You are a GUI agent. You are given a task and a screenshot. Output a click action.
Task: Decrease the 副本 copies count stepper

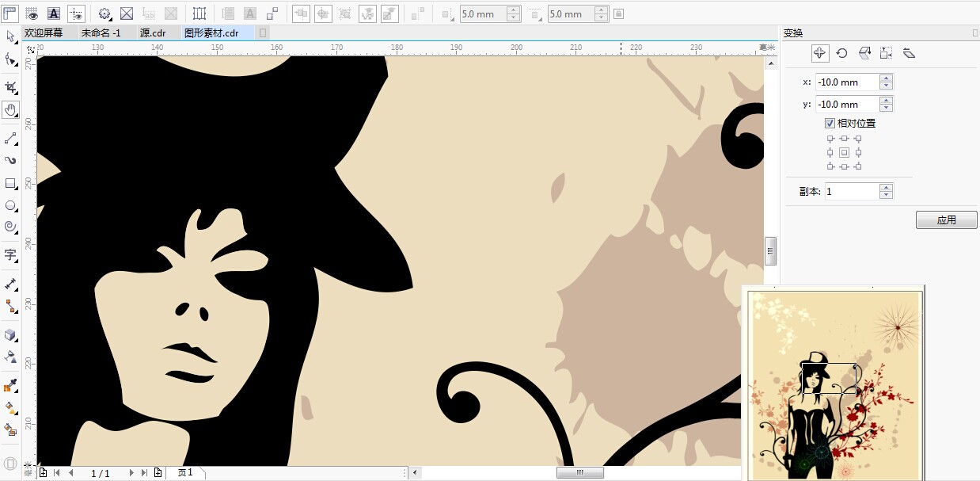pyautogui.click(x=887, y=195)
